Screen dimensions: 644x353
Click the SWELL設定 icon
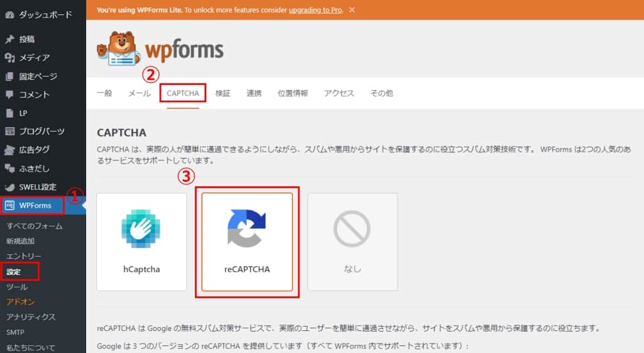(9, 187)
